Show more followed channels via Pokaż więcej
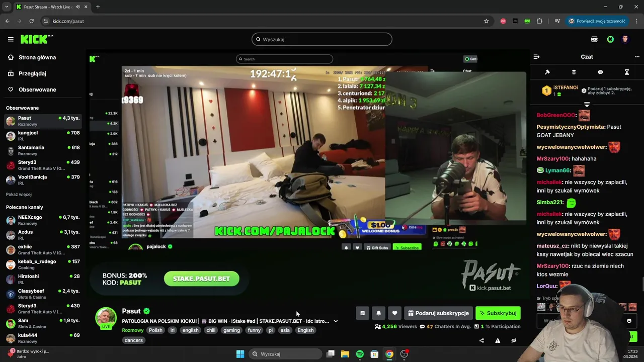 click(x=19, y=194)
